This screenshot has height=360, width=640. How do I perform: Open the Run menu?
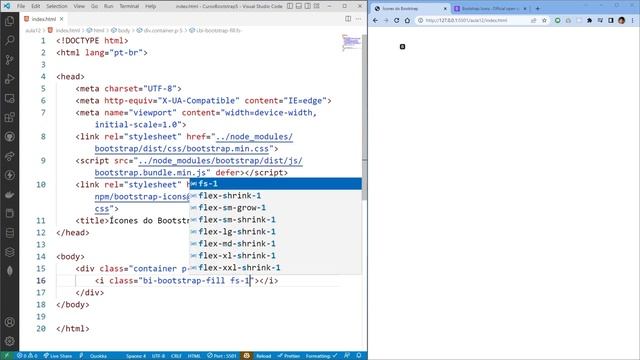click(x=109, y=6)
